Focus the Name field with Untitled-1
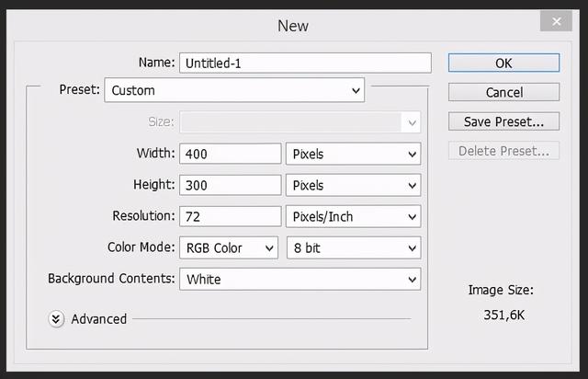588x379 pixels. pyautogui.click(x=305, y=63)
